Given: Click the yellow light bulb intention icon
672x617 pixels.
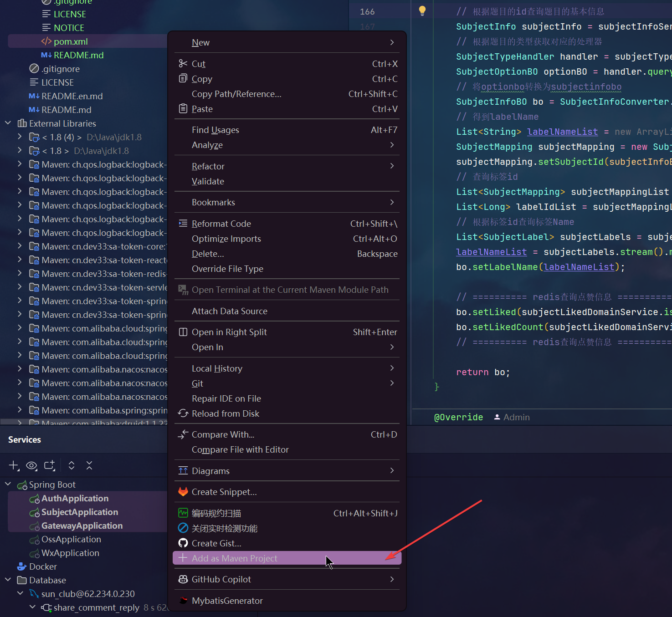Looking at the screenshot, I should tap(422, 11).
